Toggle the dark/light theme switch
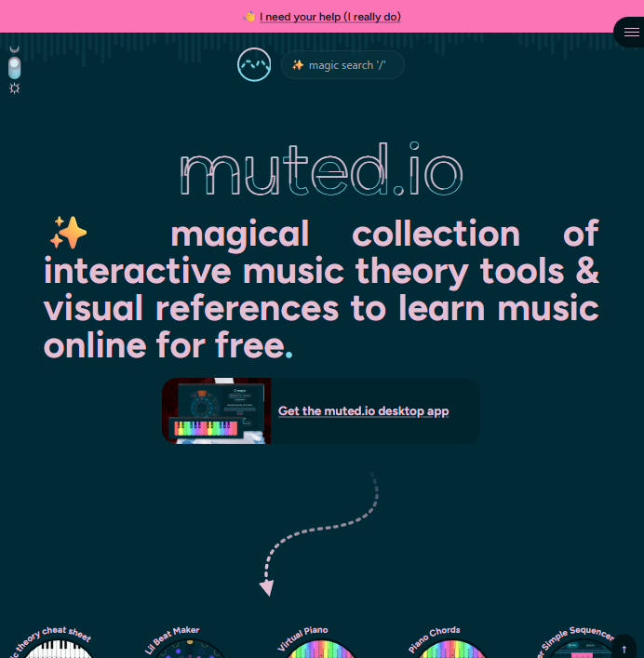The height and width of the screenshot is (658, 644). click(14, 68)
